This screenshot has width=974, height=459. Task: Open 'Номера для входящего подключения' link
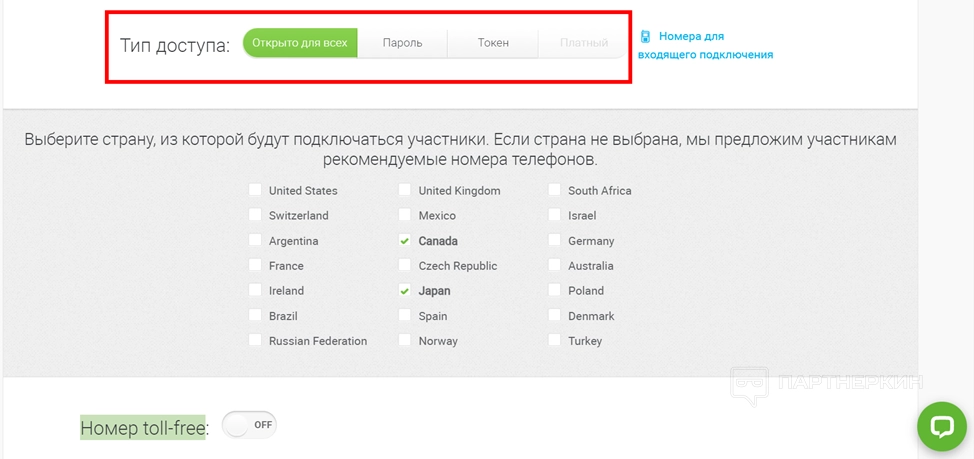[714, 46]
